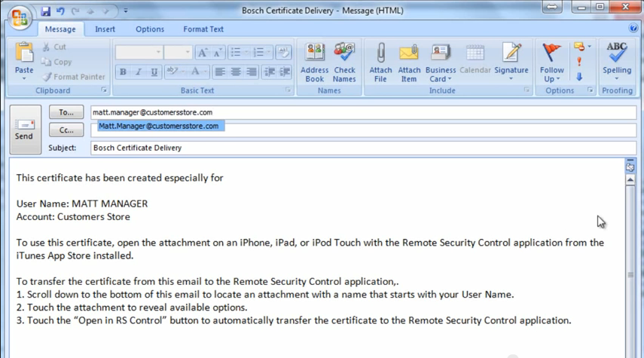Clear formatting with the eraser icon
The width and height of the screenshot is (644, 358).
click(283, 52)
